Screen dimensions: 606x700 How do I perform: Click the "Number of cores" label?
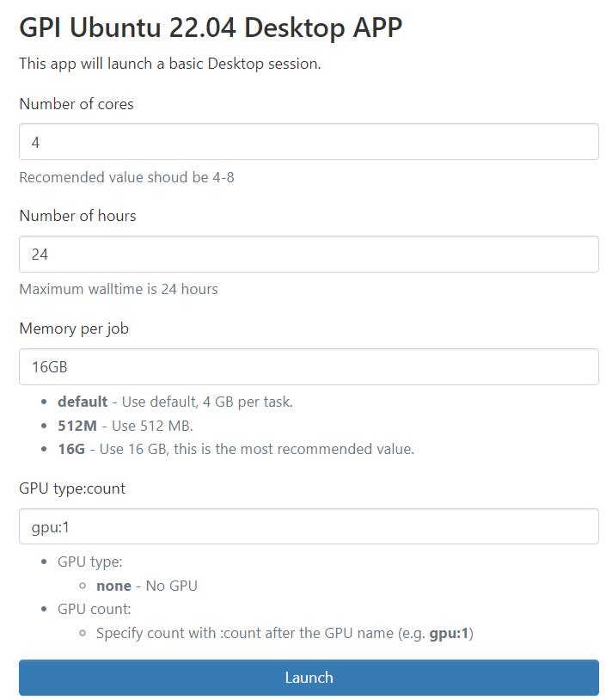tap(77, 104)
